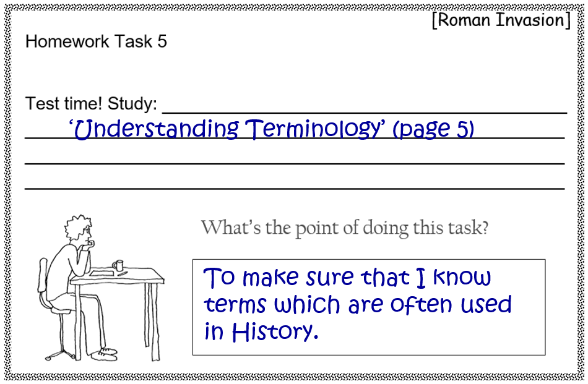
Task: Click the 'Test time! Study:' label
Action: point(91,103)
